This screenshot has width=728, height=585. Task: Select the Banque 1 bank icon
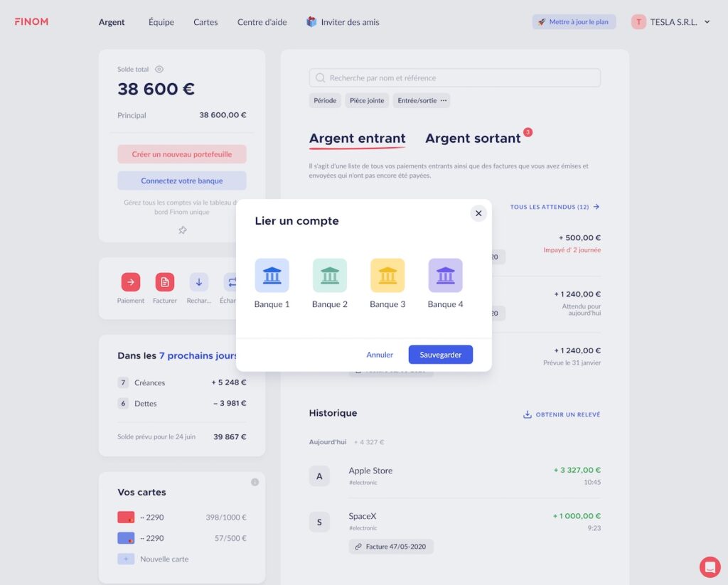pyautogui.click(x=272, y=275)
